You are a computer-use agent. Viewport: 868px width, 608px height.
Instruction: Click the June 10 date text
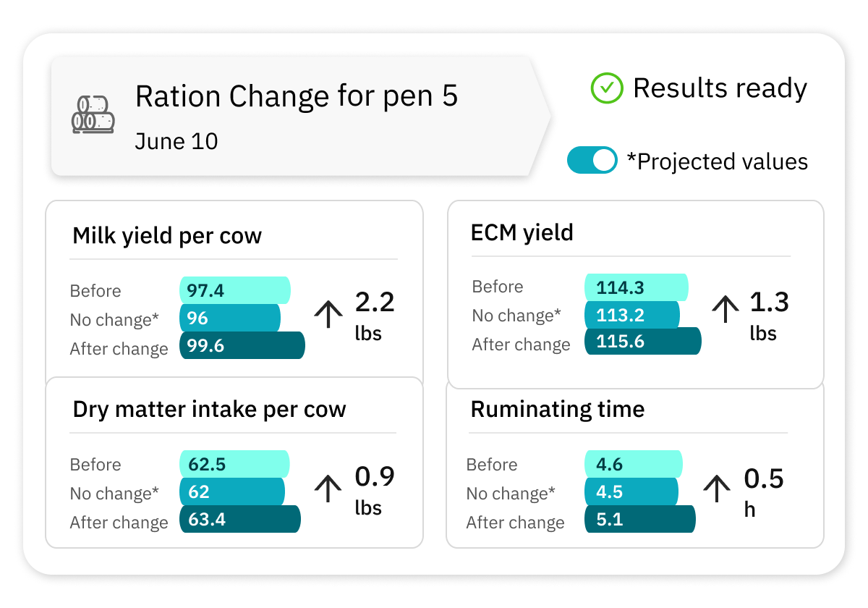[x=176, y=141]
